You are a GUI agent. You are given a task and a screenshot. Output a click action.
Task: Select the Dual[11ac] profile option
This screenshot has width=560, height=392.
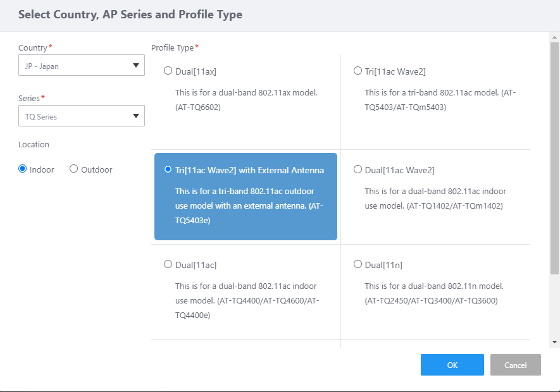coord(168,264)
